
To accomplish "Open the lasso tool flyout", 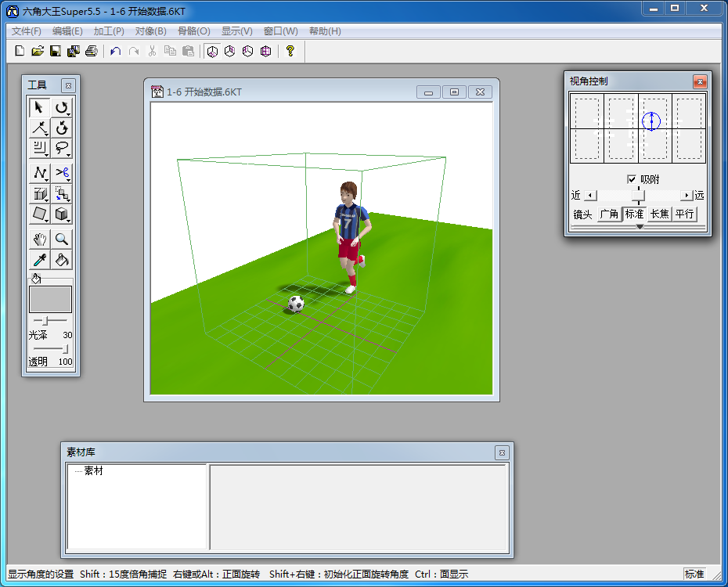I will (62, 148).
